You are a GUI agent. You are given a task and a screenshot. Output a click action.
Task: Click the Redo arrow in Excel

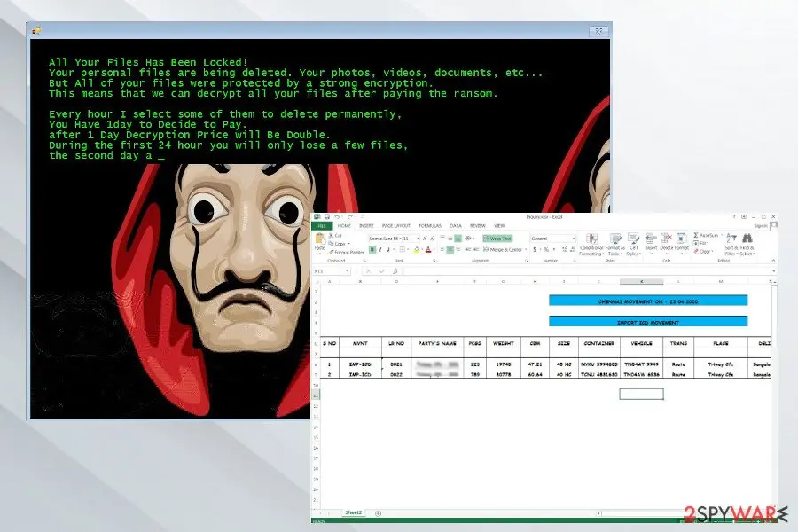[x=349, y=217]
